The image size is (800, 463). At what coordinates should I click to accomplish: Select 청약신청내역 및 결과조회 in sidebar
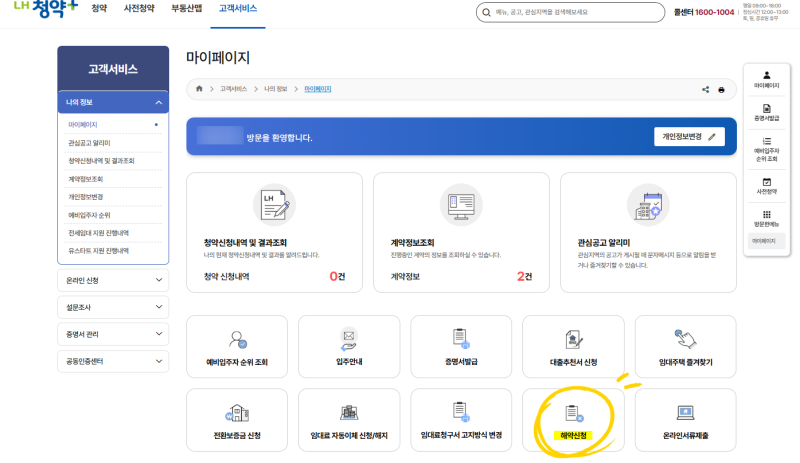tap(102, 161)
